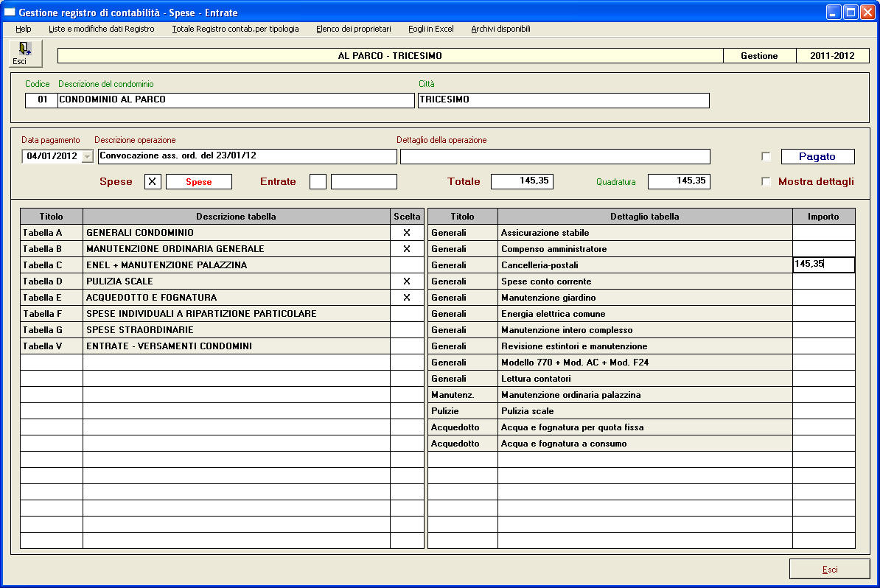The width and height of the screenshot is (880, 588).
Task: Click Revisione estintori e manutenzione row
Action: point(641,346)
